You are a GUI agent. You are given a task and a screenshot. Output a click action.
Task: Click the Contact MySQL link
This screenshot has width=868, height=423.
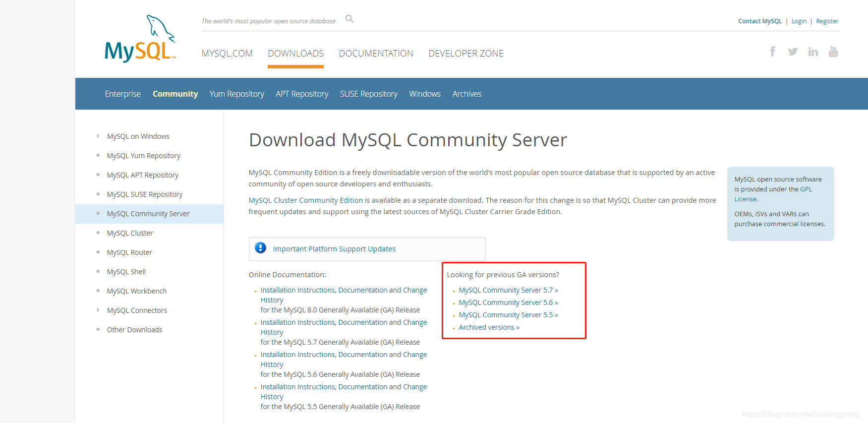760,21
